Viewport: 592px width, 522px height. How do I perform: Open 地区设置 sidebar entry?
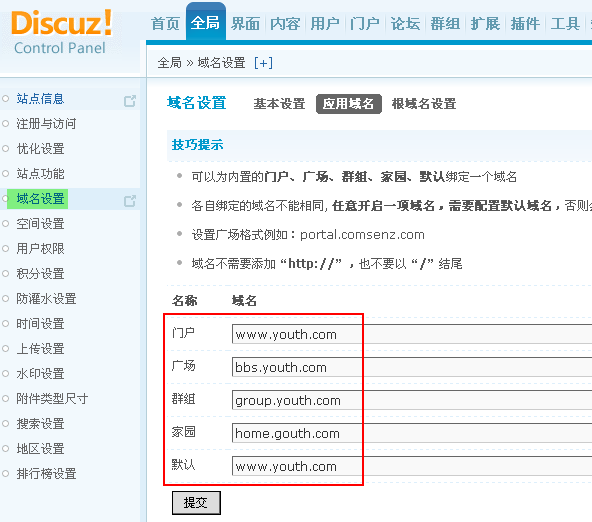tap(40, 449)
